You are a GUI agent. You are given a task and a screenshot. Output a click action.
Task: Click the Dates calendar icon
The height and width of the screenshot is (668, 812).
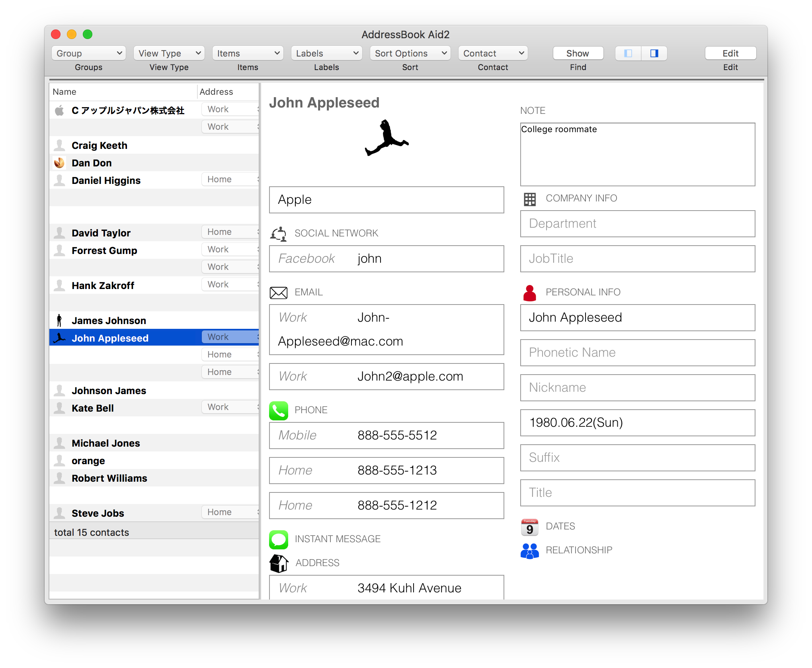coord(530,527)
